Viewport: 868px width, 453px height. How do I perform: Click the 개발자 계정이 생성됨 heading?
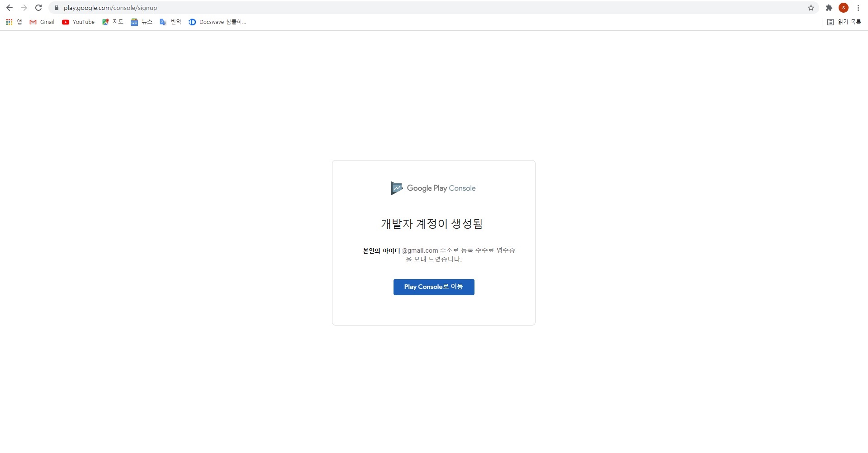432,223
